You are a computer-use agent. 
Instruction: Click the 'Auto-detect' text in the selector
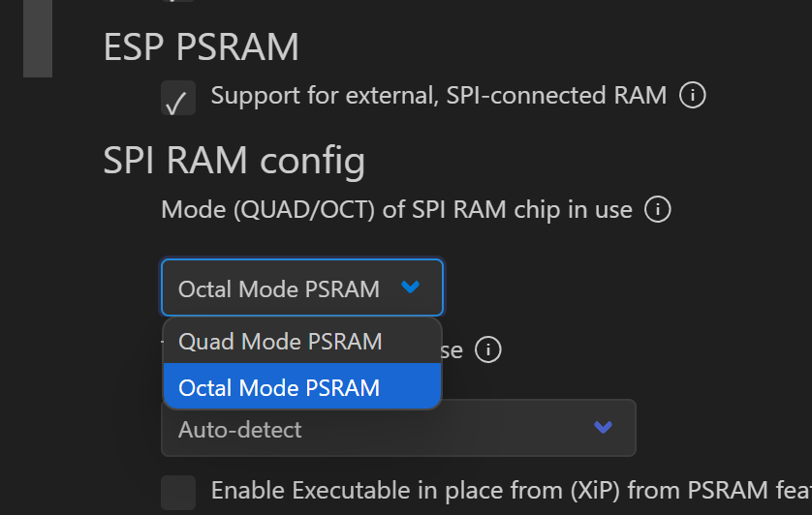tap(240, 429)
